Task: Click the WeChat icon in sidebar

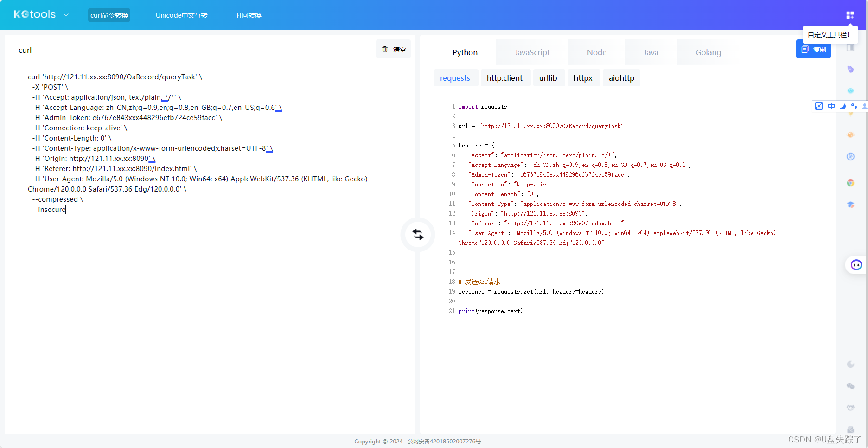Action: point(850,386)
